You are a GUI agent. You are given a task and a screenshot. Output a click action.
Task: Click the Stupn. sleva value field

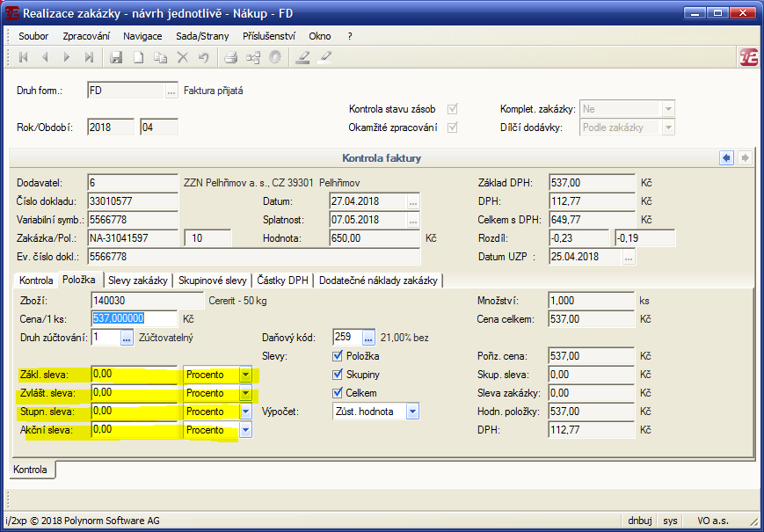coord(135,412)
